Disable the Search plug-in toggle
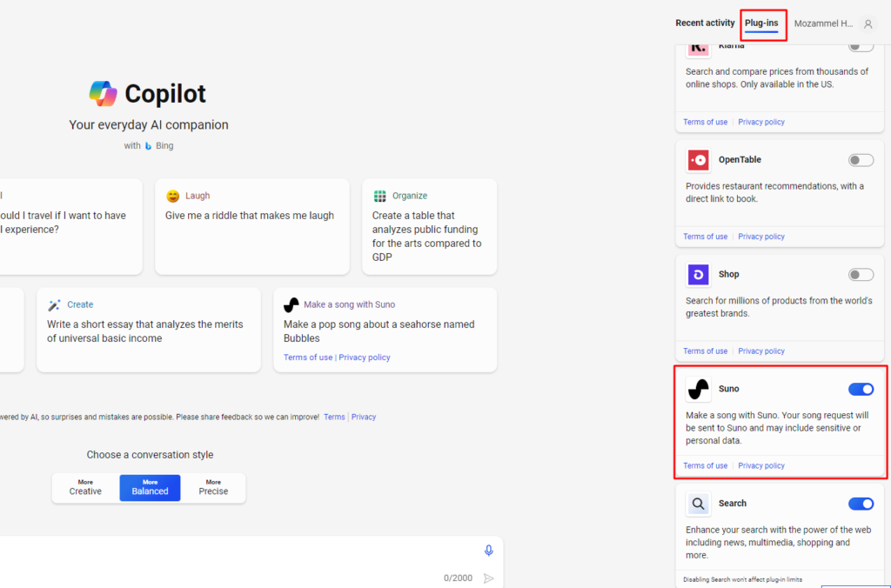 pyautogui.click(x=861, y=504)
